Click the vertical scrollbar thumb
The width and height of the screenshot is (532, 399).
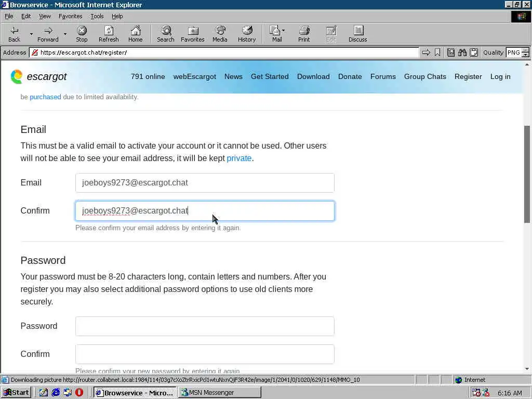[x=527, y=175]
